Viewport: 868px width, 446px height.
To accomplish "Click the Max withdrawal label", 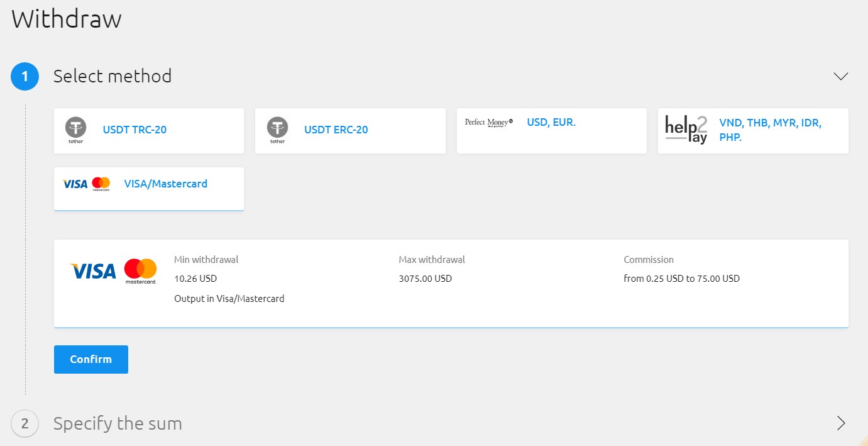I will 432,259.
